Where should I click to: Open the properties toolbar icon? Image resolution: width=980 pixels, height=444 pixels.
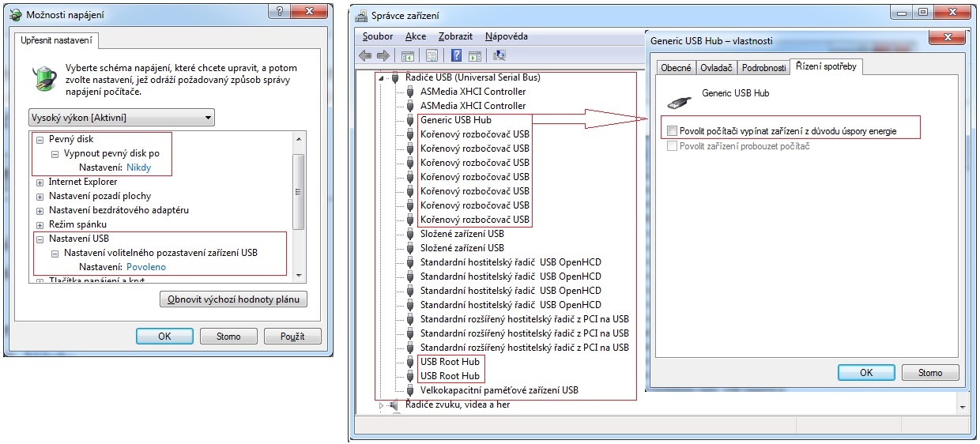coord(432,55)
